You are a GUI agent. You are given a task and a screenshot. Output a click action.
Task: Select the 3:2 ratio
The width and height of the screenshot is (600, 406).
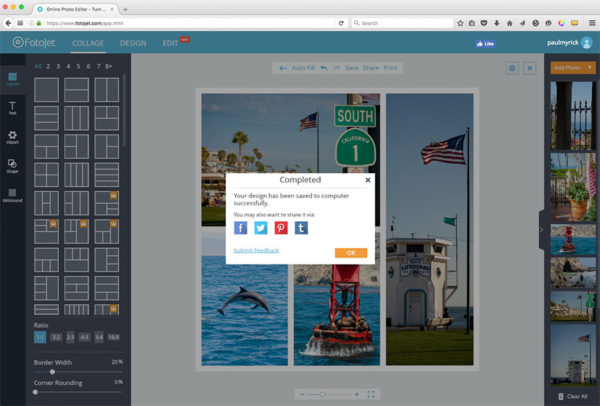click(x=56, y=337)
